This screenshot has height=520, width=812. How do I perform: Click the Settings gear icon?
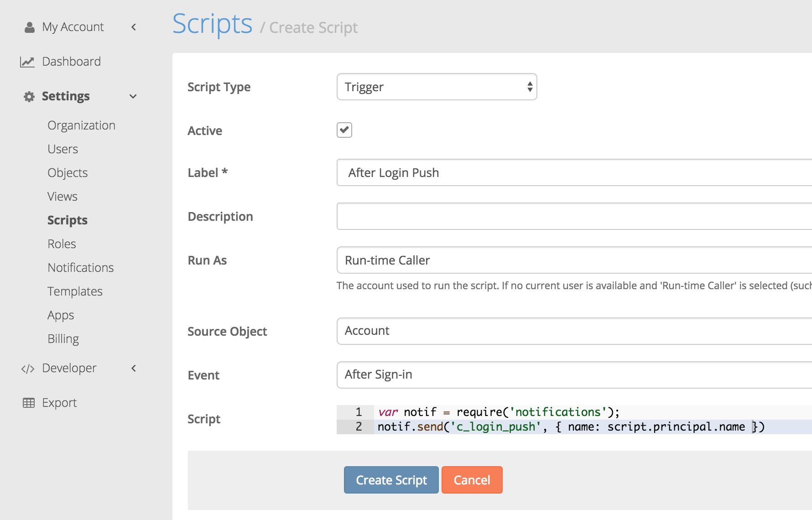[29, 96]
